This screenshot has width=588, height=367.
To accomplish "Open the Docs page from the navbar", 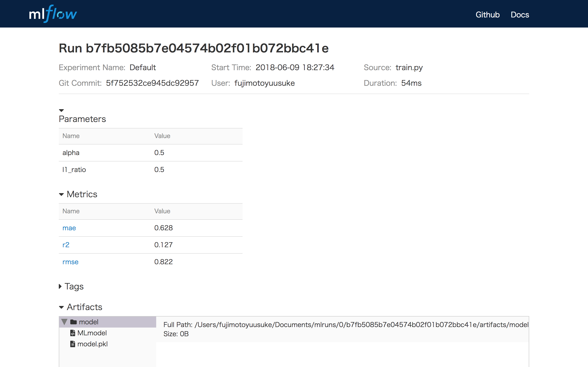I will (x=520, y=14).
